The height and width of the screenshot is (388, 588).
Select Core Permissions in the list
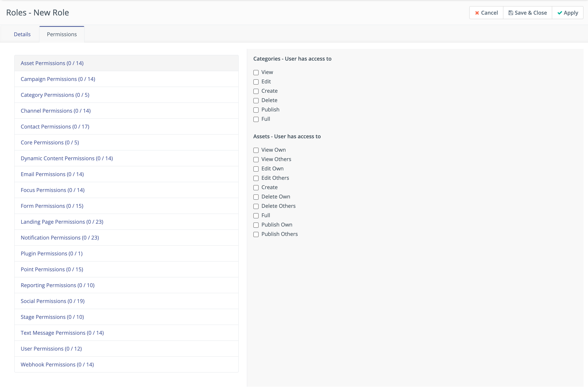[50, 143]
